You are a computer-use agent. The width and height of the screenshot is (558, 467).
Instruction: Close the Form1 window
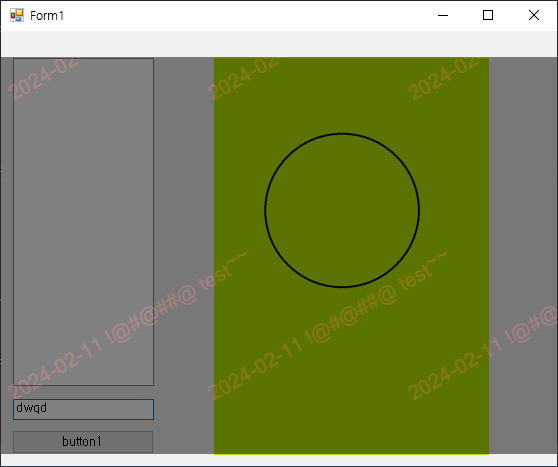[x=534, y=15]
